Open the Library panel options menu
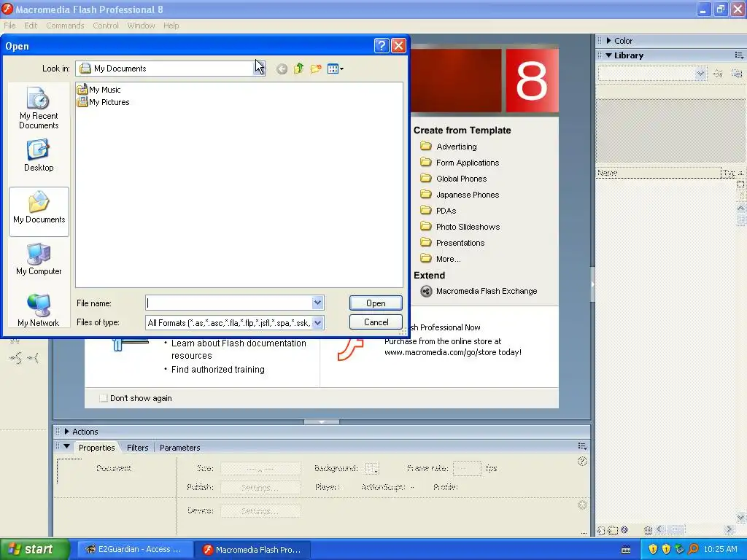The image size is (747, 560). (x=739, y=55)
